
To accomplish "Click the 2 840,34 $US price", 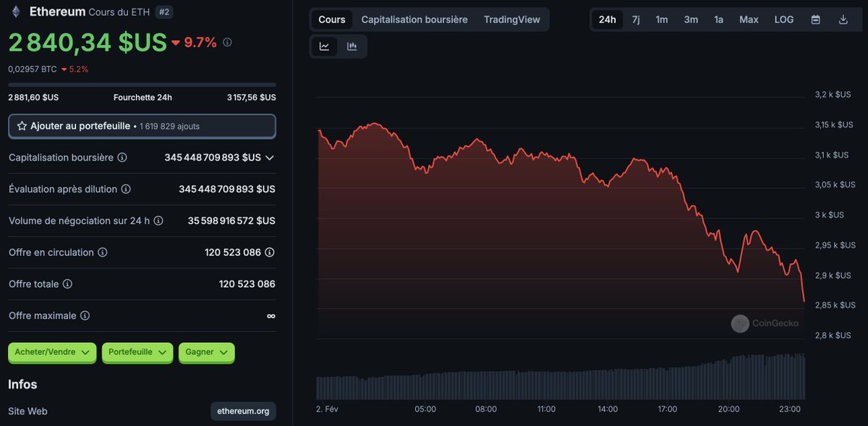I will tap(88, 43).
